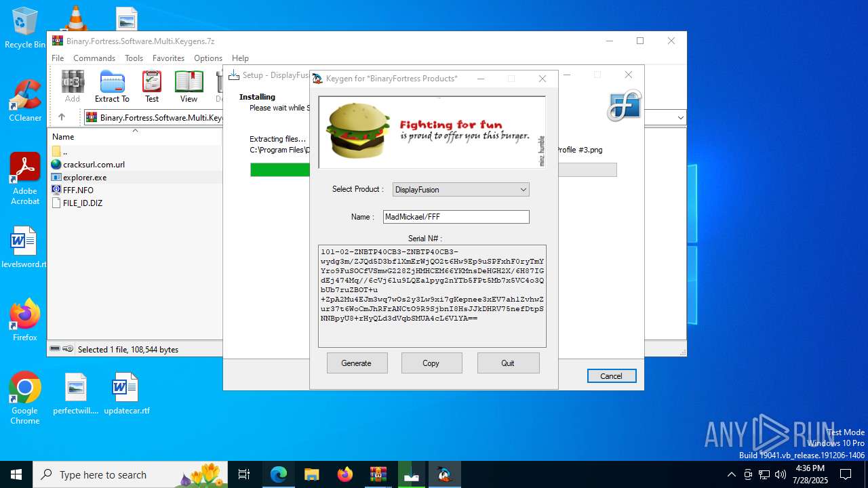The height and width of the screenshot is (488, 868).
Task: Switch to WinRAR on the taskbar
Action: coord(378,474)
